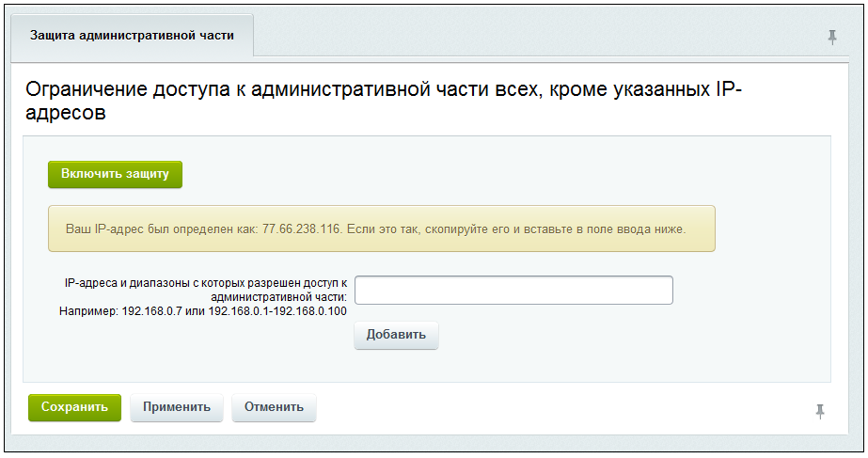Click the Включить защиту button

(115, 174)
